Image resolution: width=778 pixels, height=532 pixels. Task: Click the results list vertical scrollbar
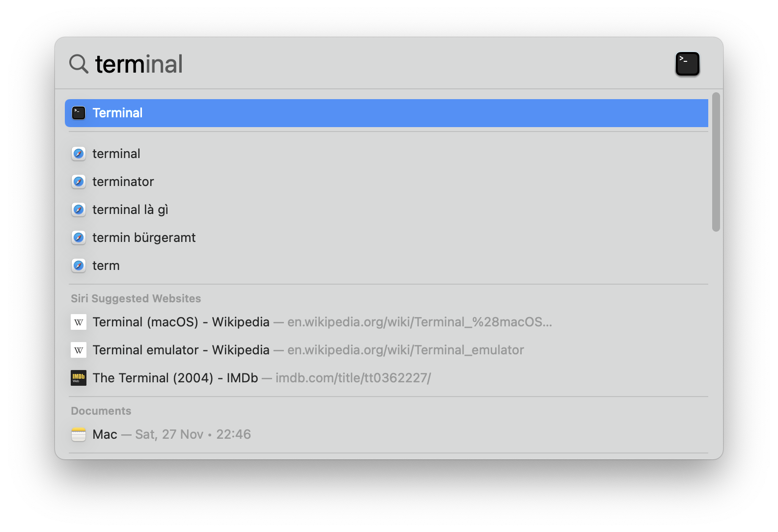click(716, 162)
